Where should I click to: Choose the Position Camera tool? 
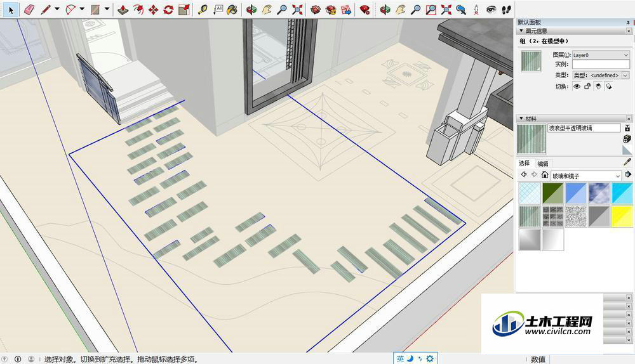point(476,10)
